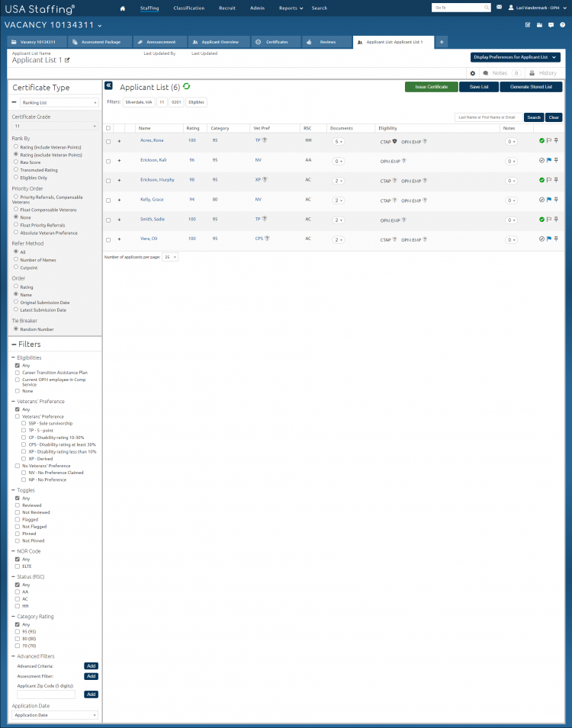Toggle the flag icon for Vera, Oli

point(549,239)
